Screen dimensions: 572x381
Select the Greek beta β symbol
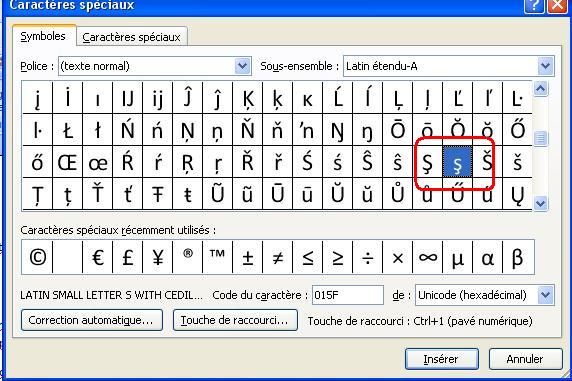click(518, 258)
